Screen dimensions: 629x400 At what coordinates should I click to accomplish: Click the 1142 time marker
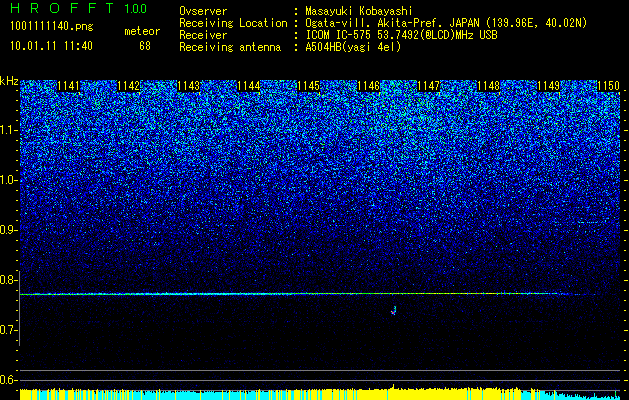(x=128, y=86)
